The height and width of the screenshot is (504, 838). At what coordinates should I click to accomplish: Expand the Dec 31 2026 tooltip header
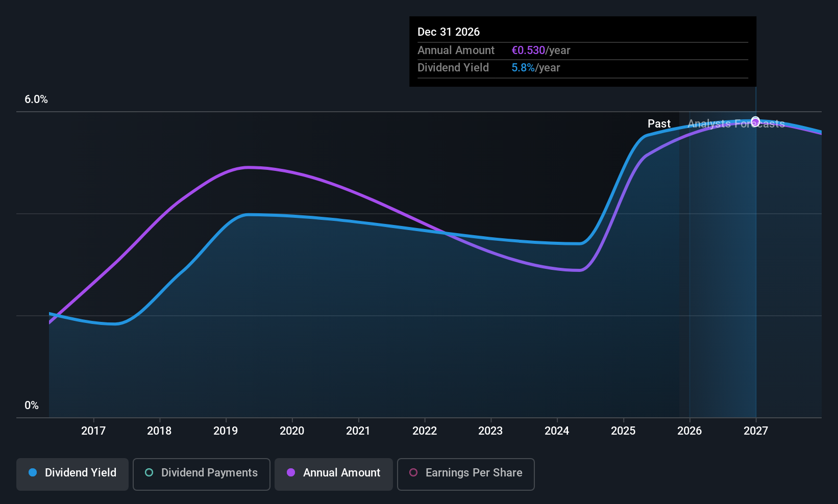[x=449, y=32]
